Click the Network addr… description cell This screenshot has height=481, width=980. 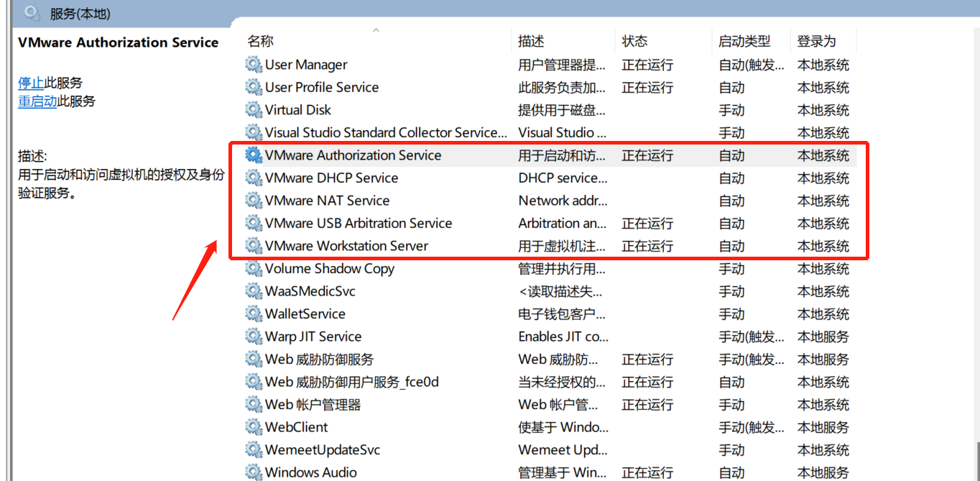click(563, 201)
